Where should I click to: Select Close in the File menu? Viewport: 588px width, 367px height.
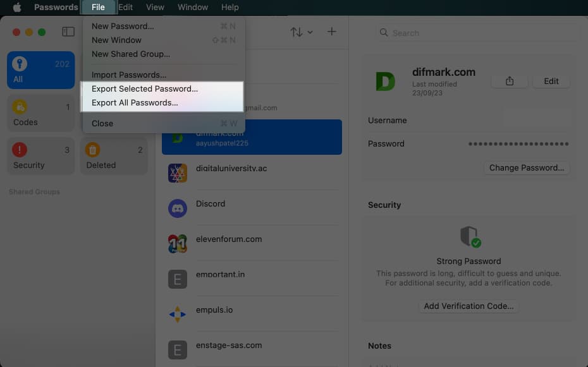164,123
